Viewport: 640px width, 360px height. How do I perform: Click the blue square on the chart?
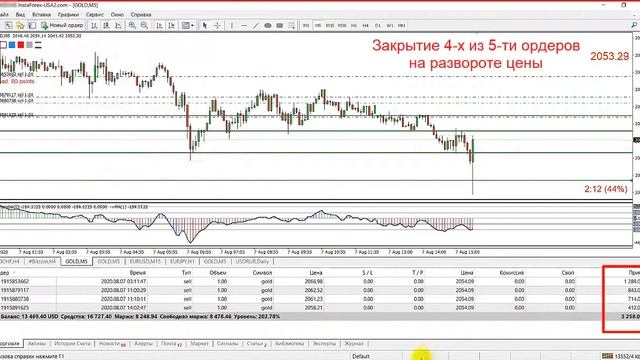point(12,45)
